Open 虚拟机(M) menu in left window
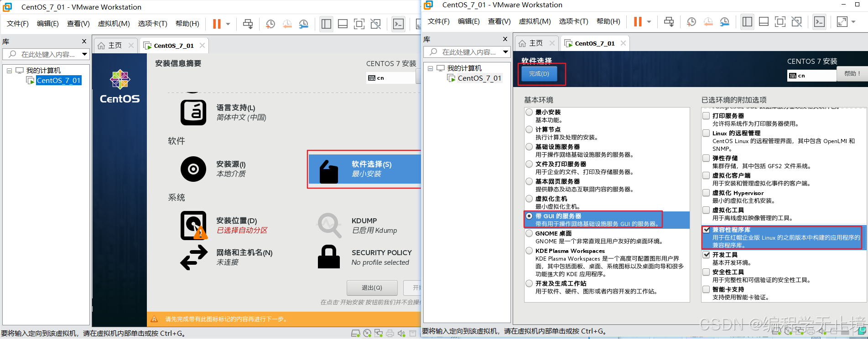Image resolution: width=868 pixels, height=339 pixels. (114, 24)
